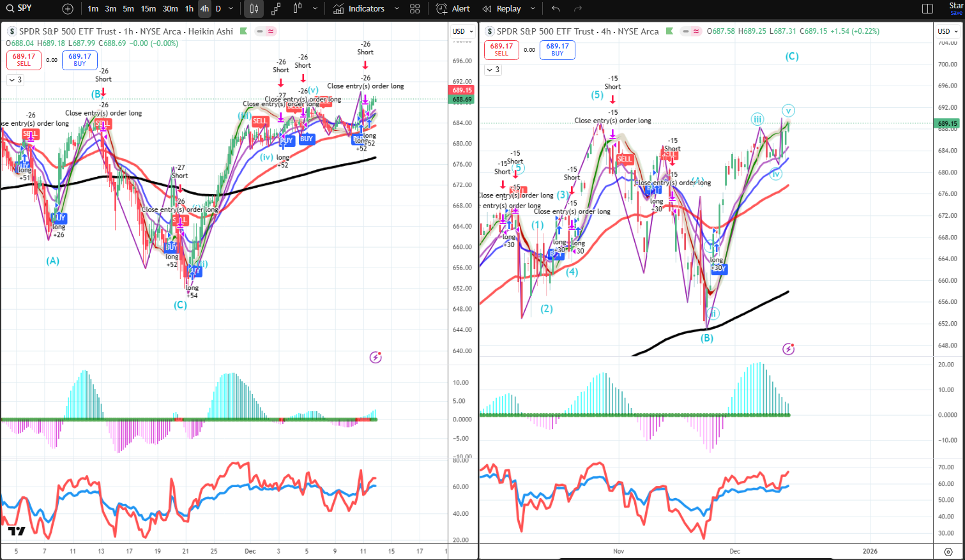Switch to the 3m timeframe

[110, 9]
